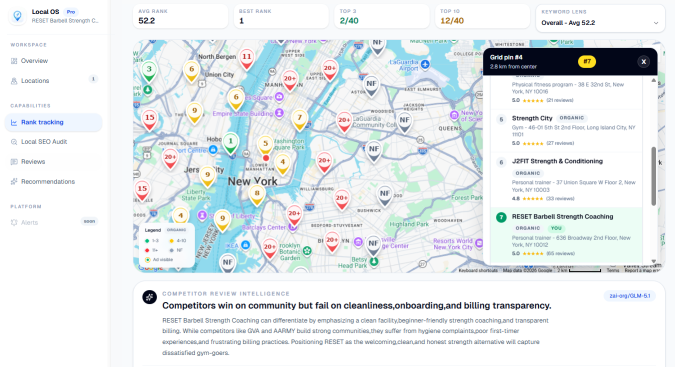Click the zai-org/GLM-5.1 model tag
The width and height of the screenshot is (675, 367).
point(629,296)
